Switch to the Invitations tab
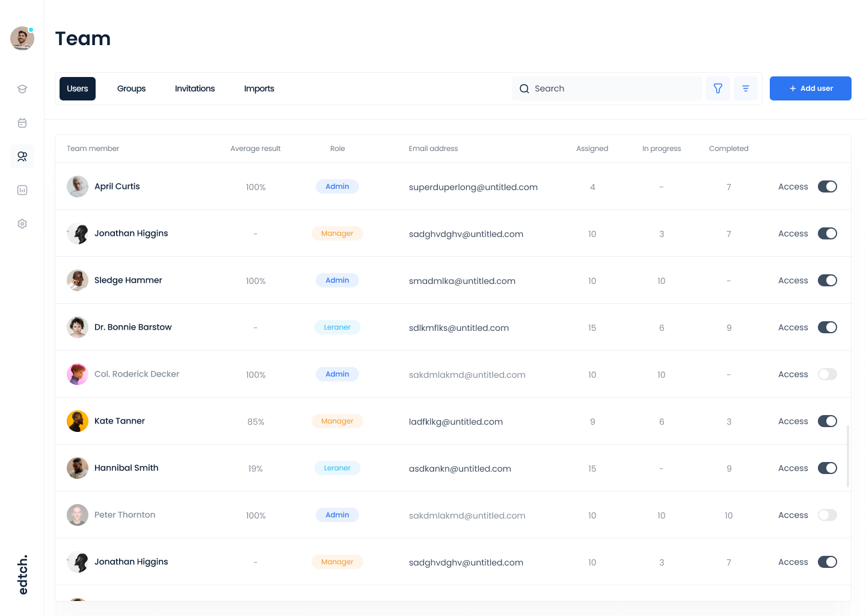This screenshot has width=866, height=616. pyautogui.click(x=195, y=88)
